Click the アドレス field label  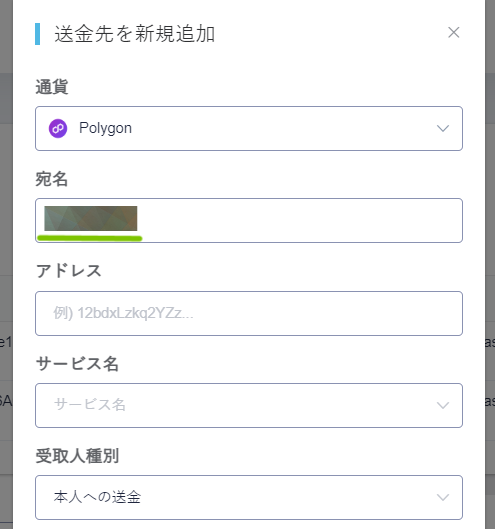pyautogui.click(x=69, y=271)
